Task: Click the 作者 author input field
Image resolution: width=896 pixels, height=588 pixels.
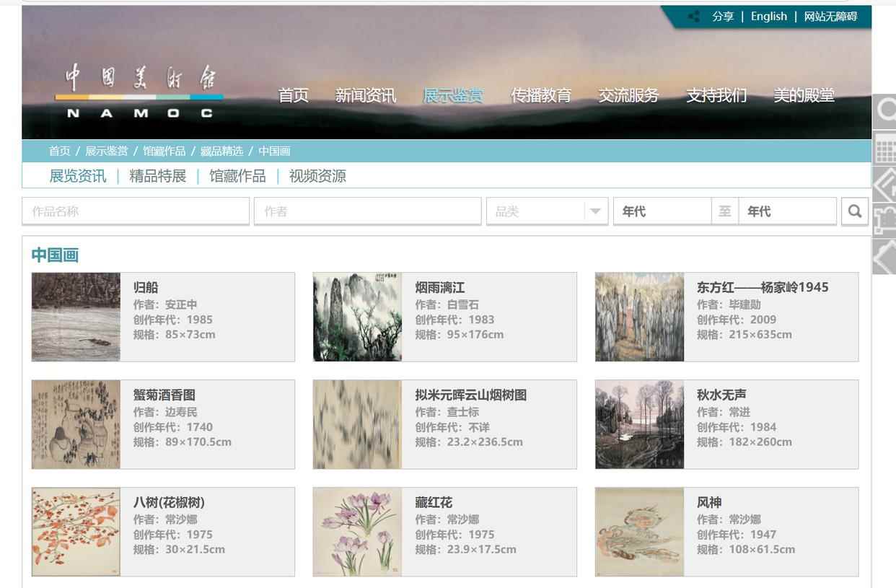Action: coord(367,211)
